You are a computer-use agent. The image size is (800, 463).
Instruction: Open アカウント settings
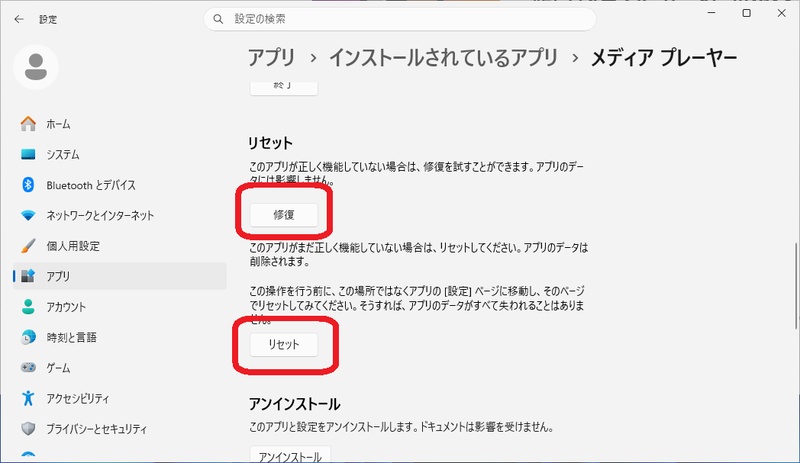tap(119, 307)
